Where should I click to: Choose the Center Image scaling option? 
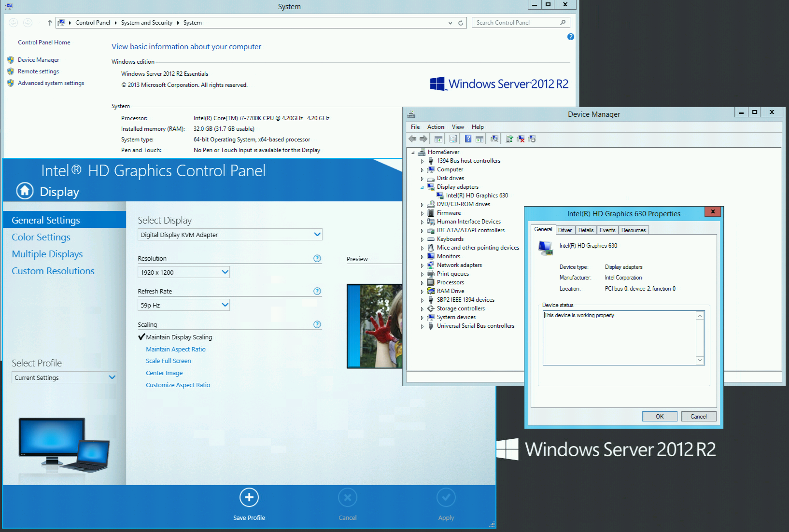coord(164,373)
